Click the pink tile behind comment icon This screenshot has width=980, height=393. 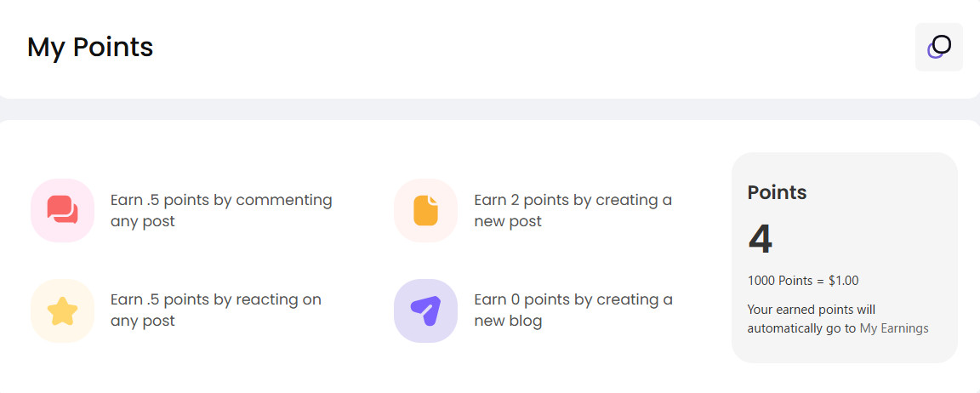[x=62, y=211]
